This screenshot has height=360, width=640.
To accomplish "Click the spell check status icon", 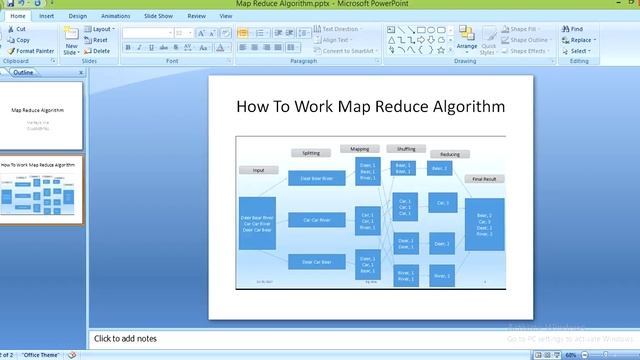I will coord(72,355).
